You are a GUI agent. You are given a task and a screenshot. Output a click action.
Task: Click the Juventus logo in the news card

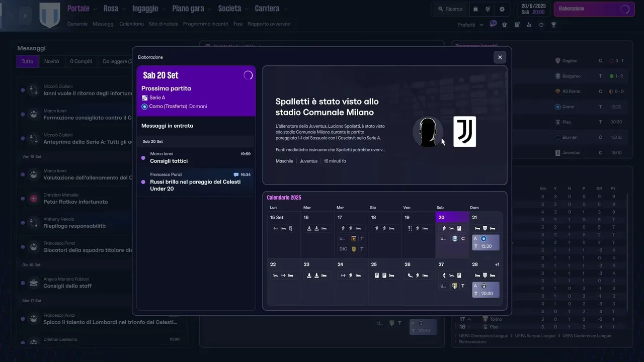coord(464,132)
